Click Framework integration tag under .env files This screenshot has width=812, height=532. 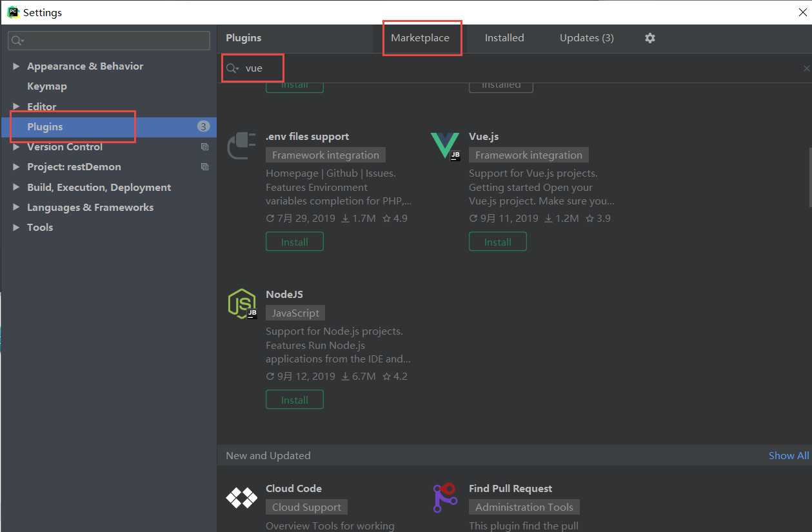tap(326, 155)
